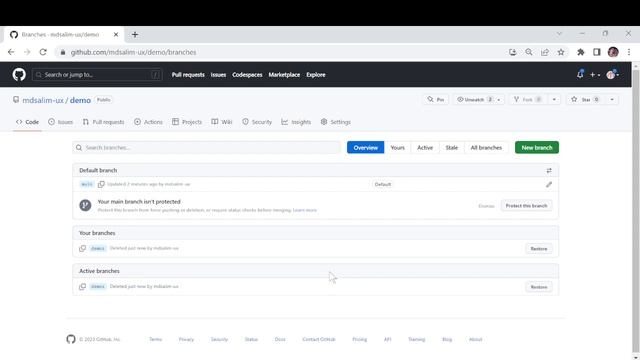Copy the branch name icon under Active branches
Screen dimensions: 640x360
click(82, 287)
